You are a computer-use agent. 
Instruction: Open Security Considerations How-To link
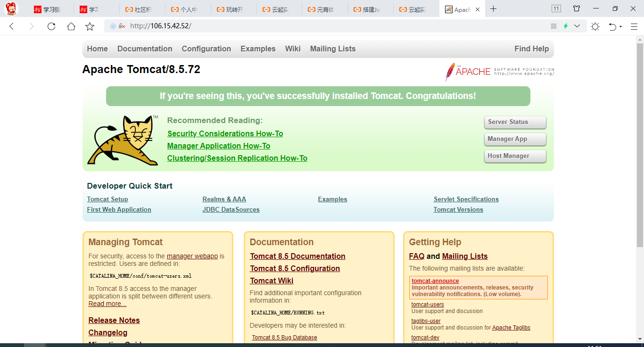coord(225,134)
